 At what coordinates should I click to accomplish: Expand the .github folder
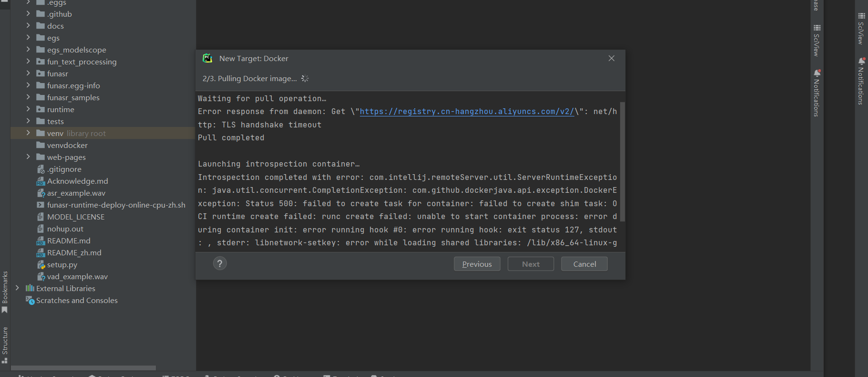click(x=28, y=14)
